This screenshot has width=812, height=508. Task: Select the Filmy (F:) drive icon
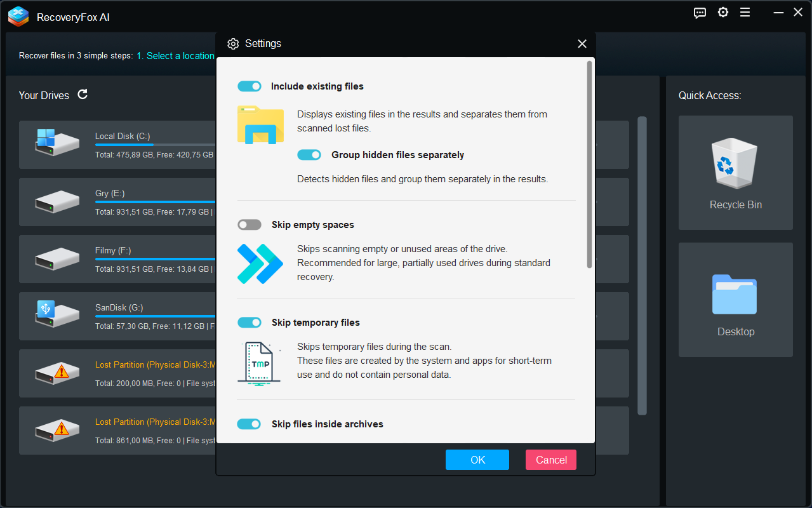[x=57, y=259]
